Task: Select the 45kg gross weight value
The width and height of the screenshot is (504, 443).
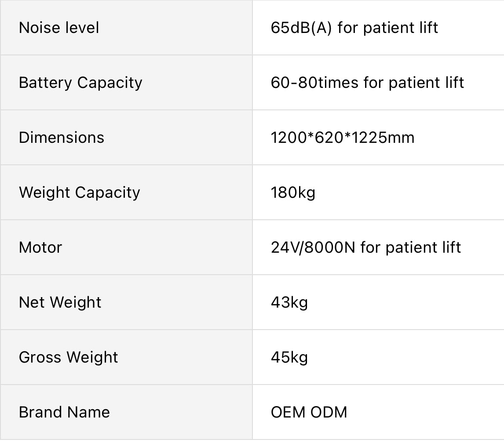Action: [289, 357]
